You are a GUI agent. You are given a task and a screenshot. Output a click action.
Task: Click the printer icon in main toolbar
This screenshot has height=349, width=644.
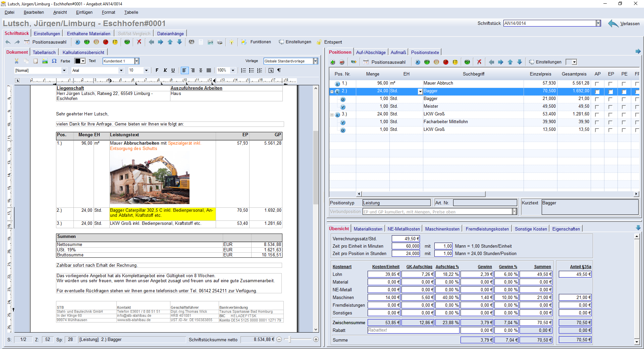click(220, 42)
